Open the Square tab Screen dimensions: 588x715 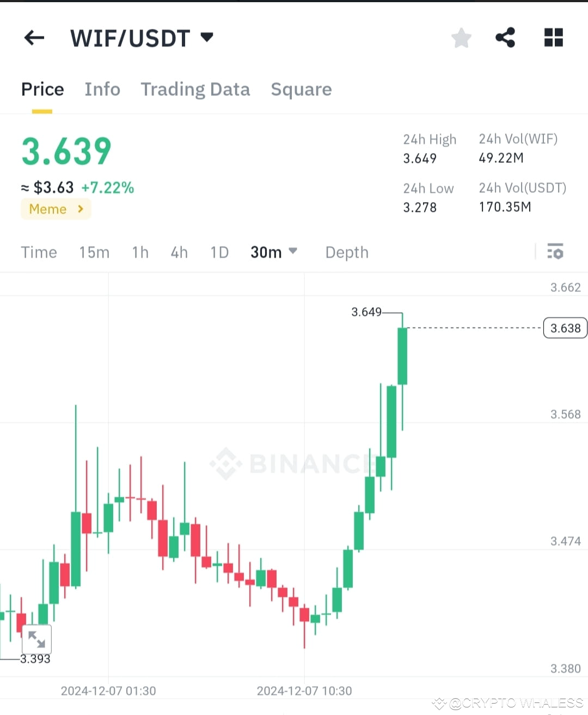[x=301, y=89]
